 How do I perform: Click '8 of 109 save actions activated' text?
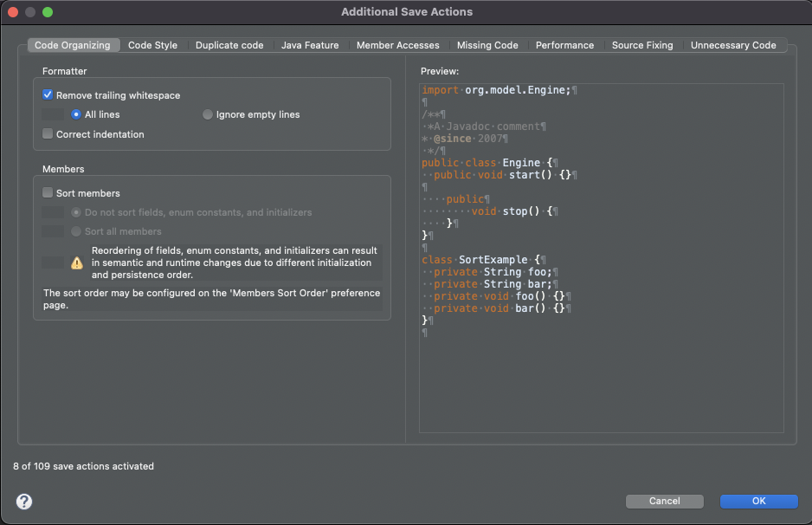pyautogui.click(x=83, y=466)
